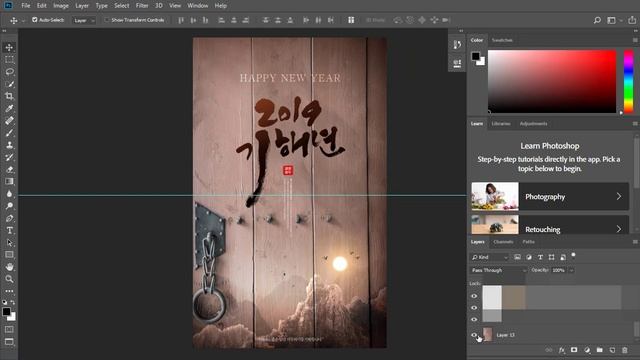
Task: Click the foreground color swatch in the Color panel
Action: (x=476, y=56)
